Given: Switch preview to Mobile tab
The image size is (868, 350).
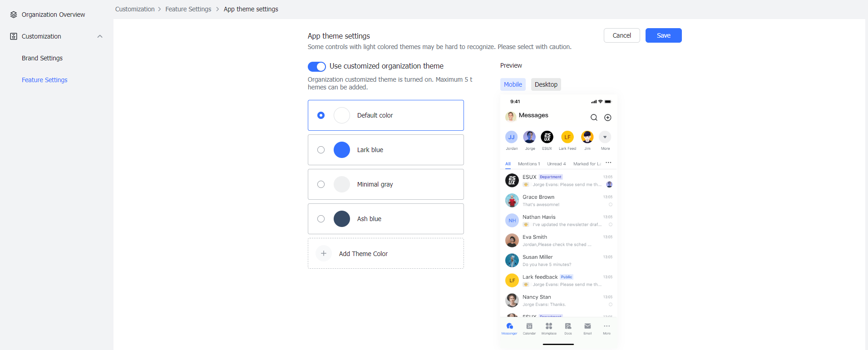Looking at the screenshot, I should [513, 84].
